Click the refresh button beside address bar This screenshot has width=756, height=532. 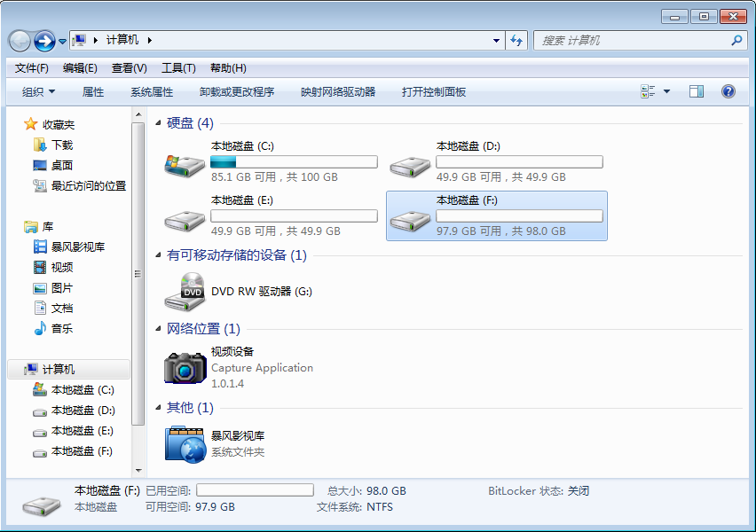click(x=517, y=41)
